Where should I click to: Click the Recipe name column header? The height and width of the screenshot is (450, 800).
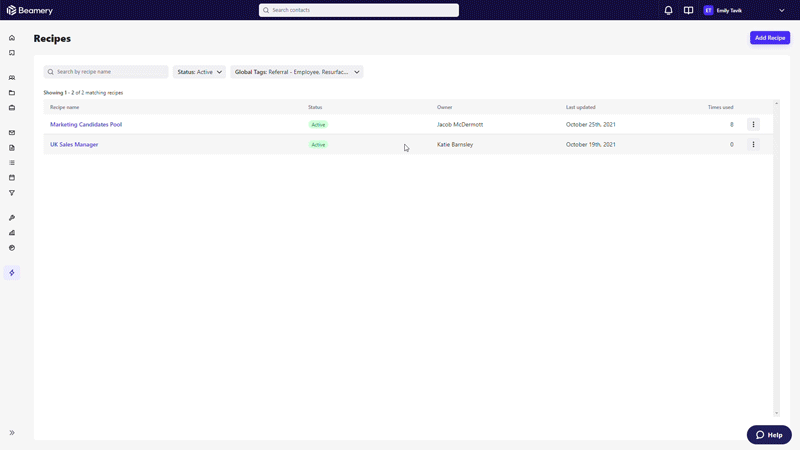pyautogui.click(x=65, y=107)
